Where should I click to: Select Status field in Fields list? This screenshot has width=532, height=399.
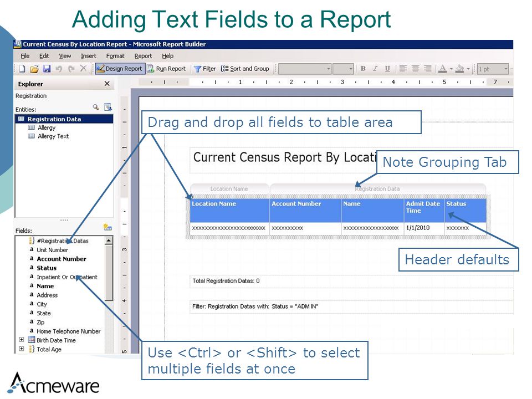(47, 268)
